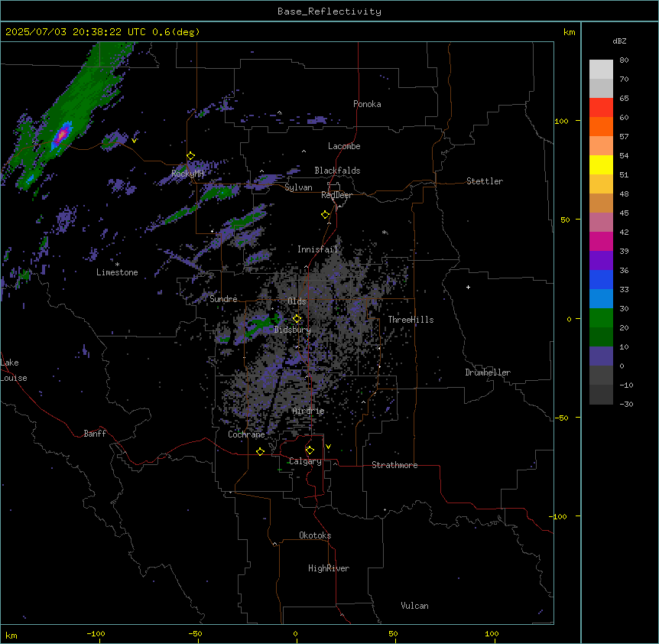Image resolution: width=659 pixels, height=644 pixels.
Task: Select the dark green 10–20 dBZ legend swatch
Action: click(601, 337)
